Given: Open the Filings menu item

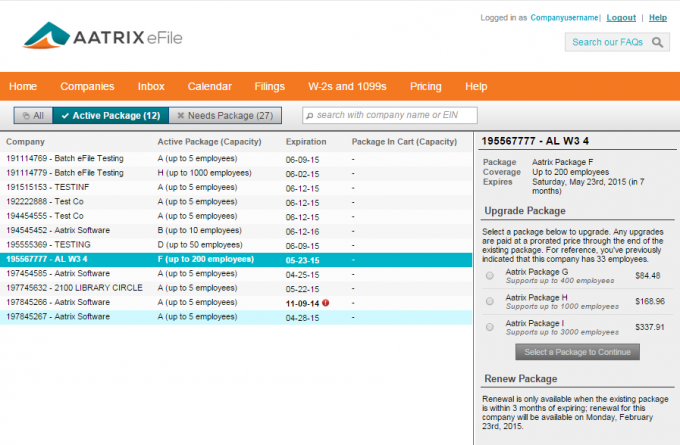Looking at the screenshot, I should [269, 86].
